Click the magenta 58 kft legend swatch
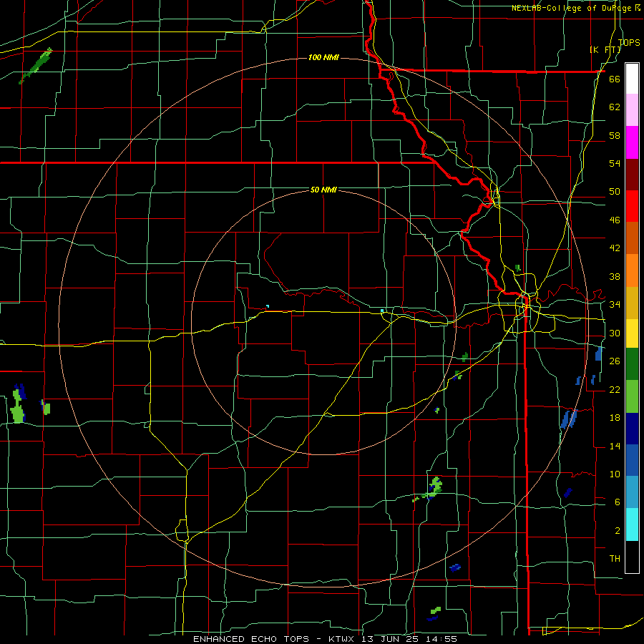Screen dimensions: 644x644 (632, 142)
